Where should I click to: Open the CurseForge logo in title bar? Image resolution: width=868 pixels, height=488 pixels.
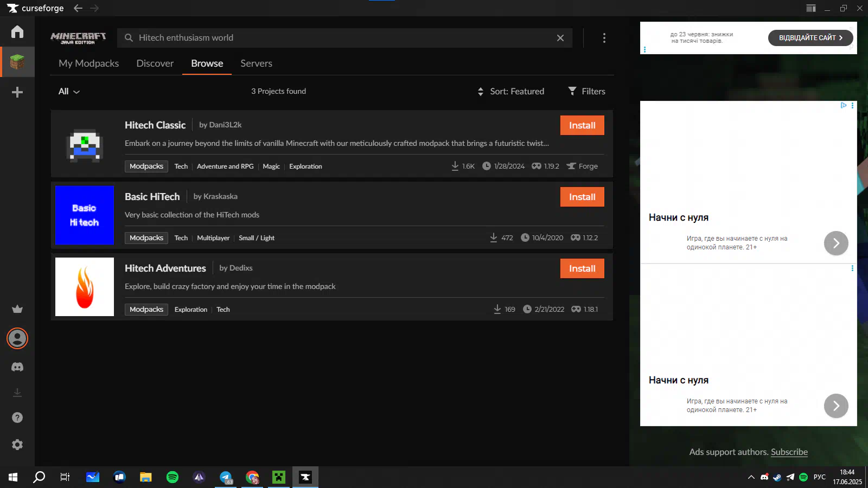(x=35, y=8)
